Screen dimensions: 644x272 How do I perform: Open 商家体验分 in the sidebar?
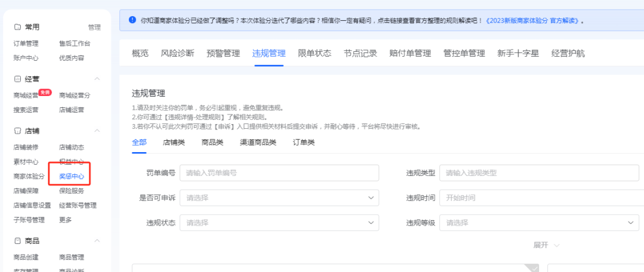[29, 177]
